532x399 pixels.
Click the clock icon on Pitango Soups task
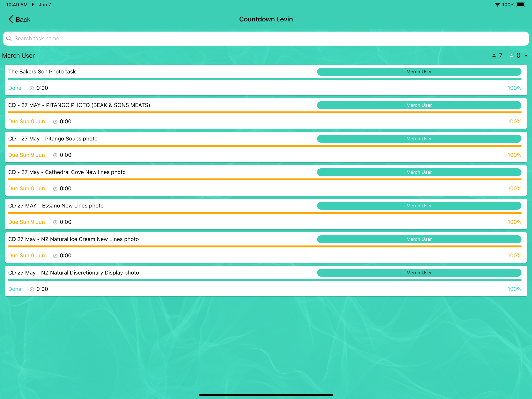pyautogui.click(x=55, y=155)
